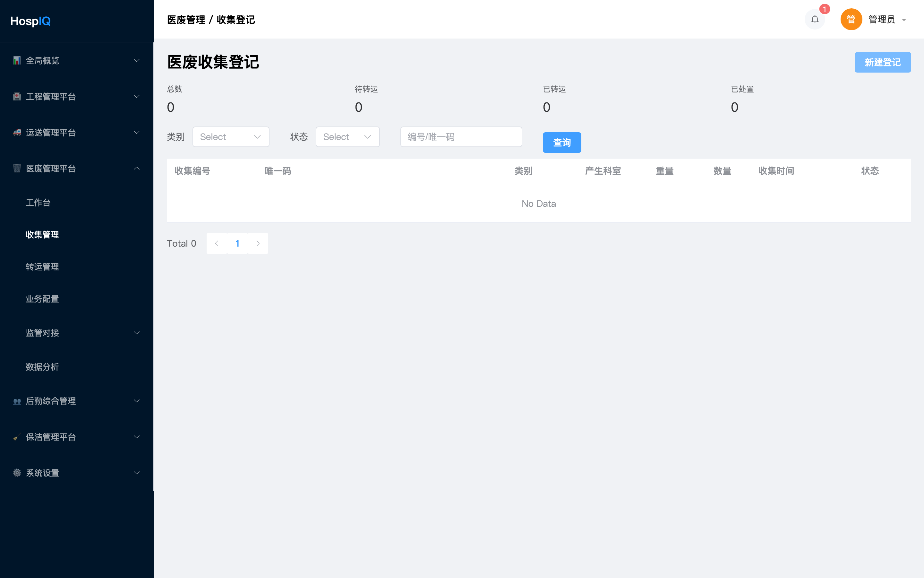Image resolution: width=924 pixels, height=578 pixels.
Task: Expand the 保洁管理平台 menu chevron
Action: [x=136, y=437]
